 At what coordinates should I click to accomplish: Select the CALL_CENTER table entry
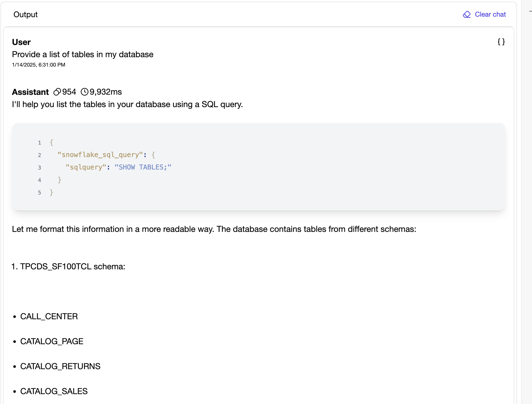(49, 316)
